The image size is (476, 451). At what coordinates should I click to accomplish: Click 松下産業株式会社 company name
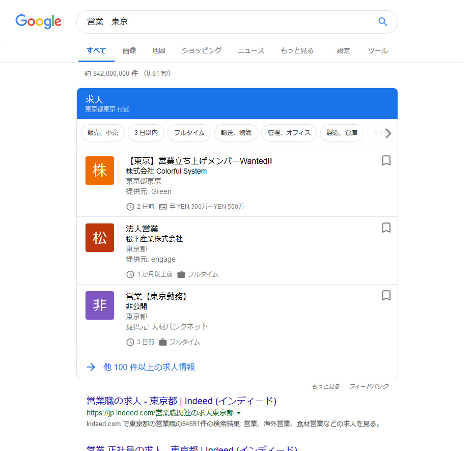tap(154, 239)
